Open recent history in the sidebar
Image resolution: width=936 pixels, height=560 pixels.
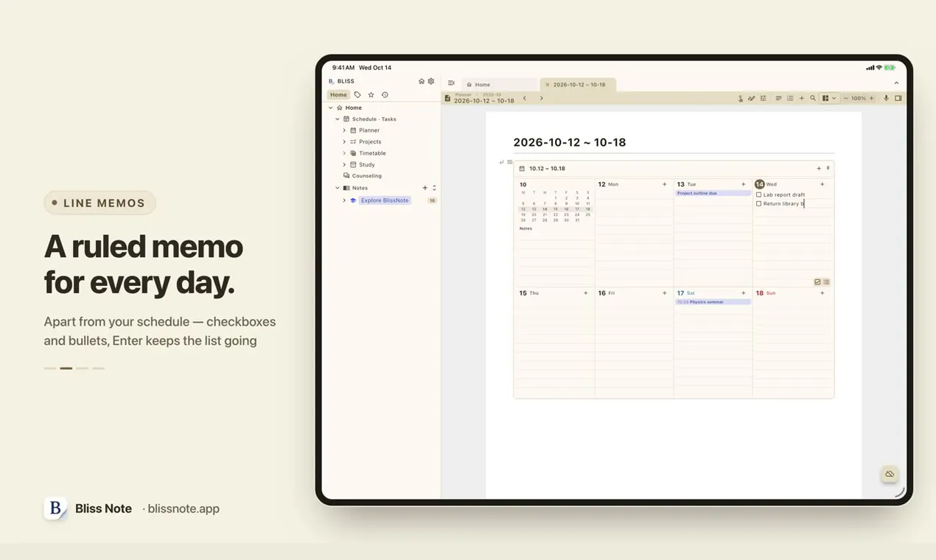point(385,95)
